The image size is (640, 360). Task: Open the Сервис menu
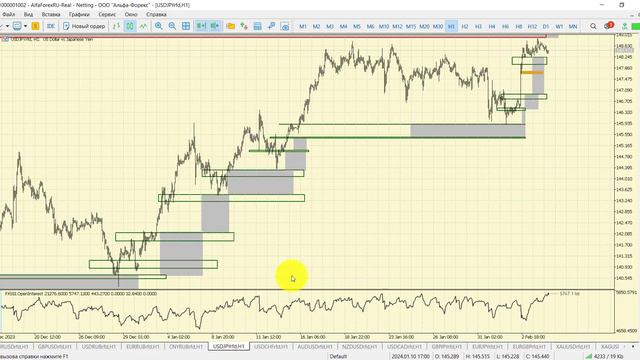107,14
